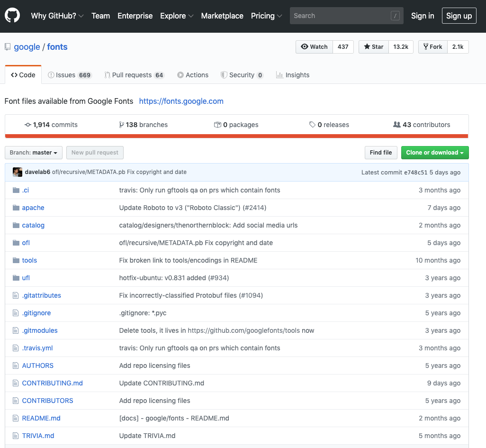486x448 pixels.
Task: Click the README.md file icon
Action: point(16,418)
